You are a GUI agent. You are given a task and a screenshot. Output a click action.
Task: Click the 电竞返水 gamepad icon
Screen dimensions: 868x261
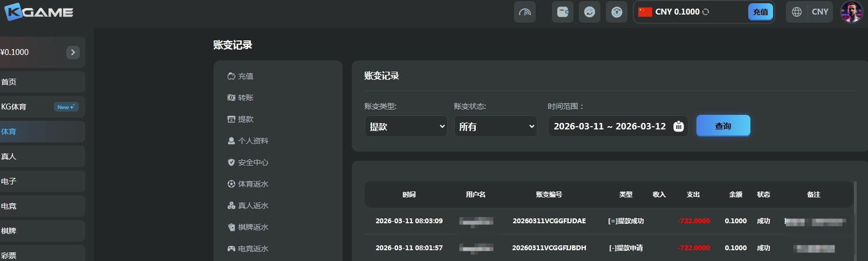(x=231, y=249)
